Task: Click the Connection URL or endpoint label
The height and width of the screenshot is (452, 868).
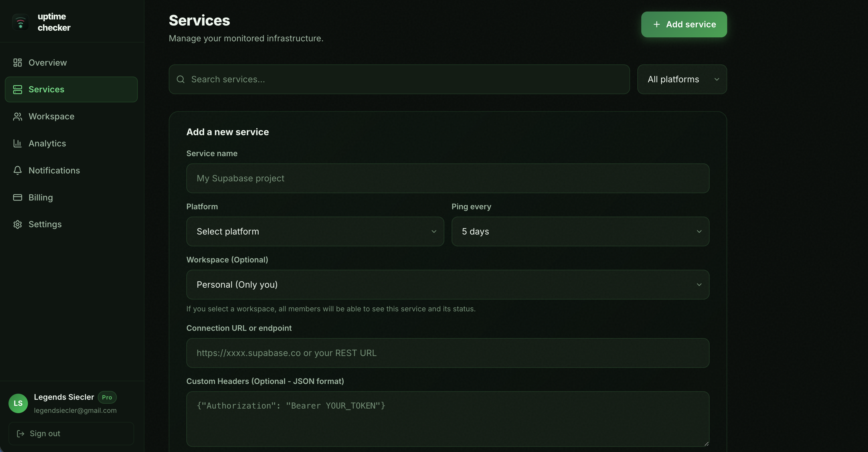Action: click(x=239, y=328)
